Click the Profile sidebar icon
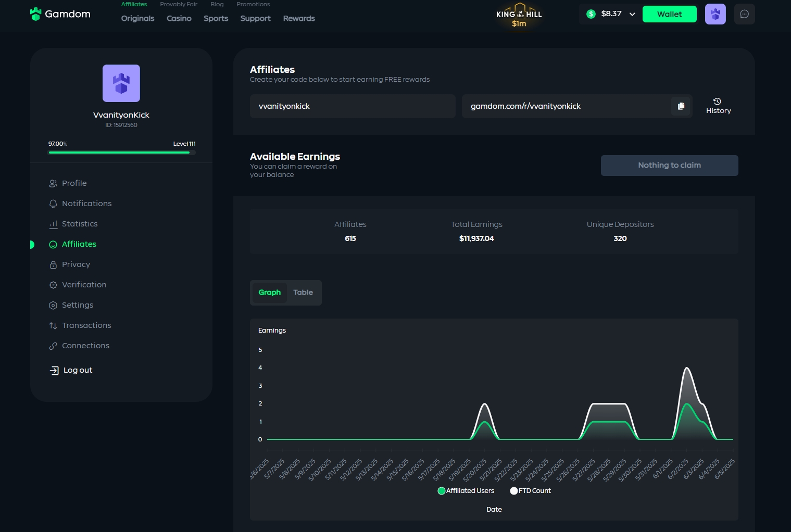 53,183
